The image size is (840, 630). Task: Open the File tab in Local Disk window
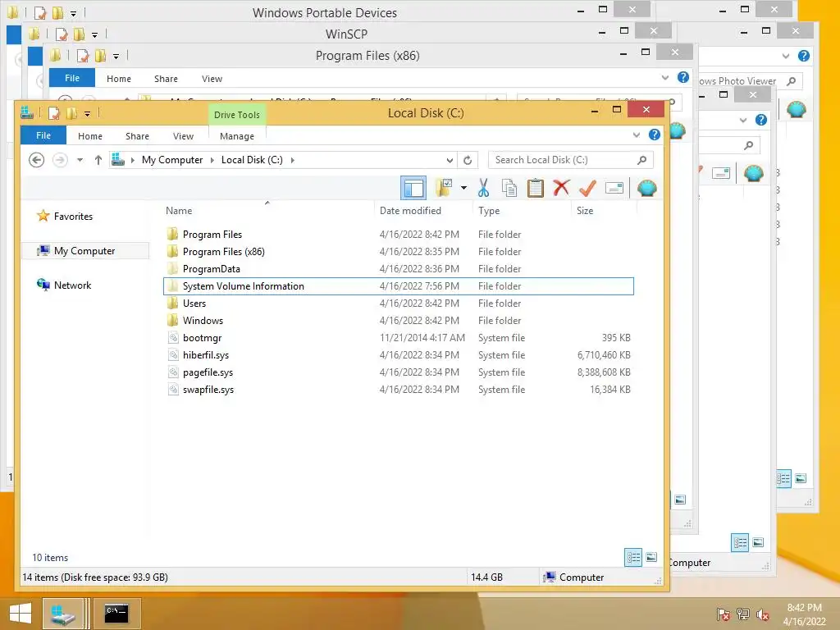coord(43,135)
